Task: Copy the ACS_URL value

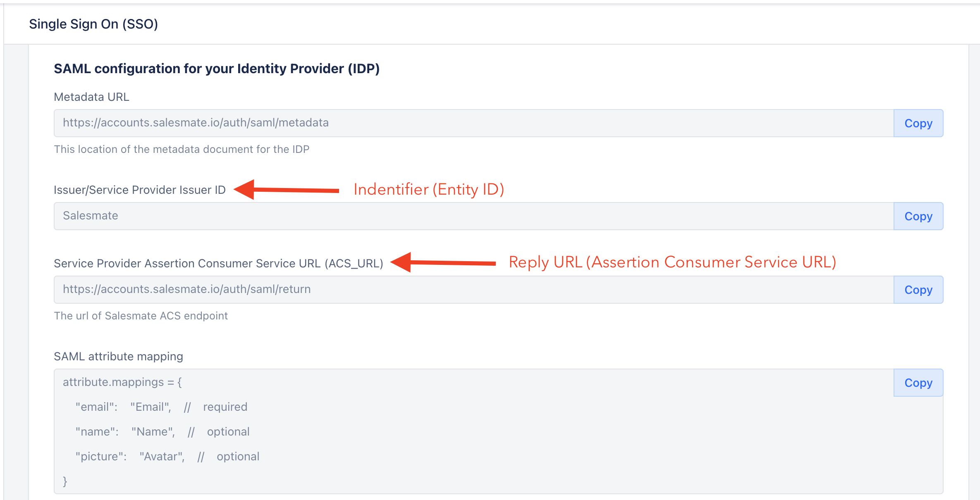Action: tap(918, 290)
